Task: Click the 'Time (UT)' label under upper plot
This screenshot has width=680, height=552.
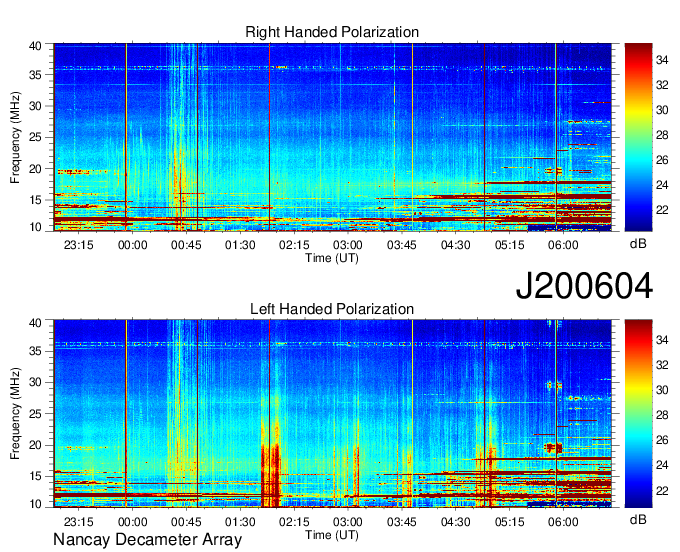Action: coord(332,258)
